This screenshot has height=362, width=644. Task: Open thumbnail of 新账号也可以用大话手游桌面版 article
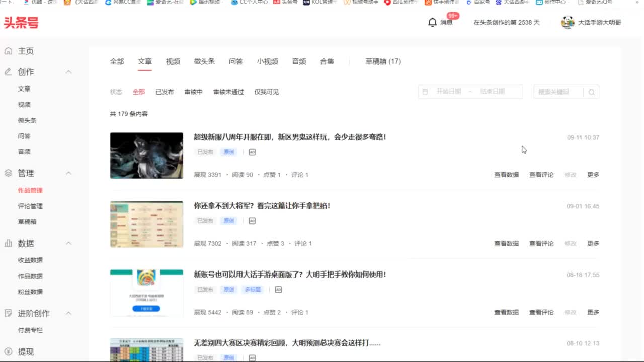pyautogui.click(x=146, y=293)
